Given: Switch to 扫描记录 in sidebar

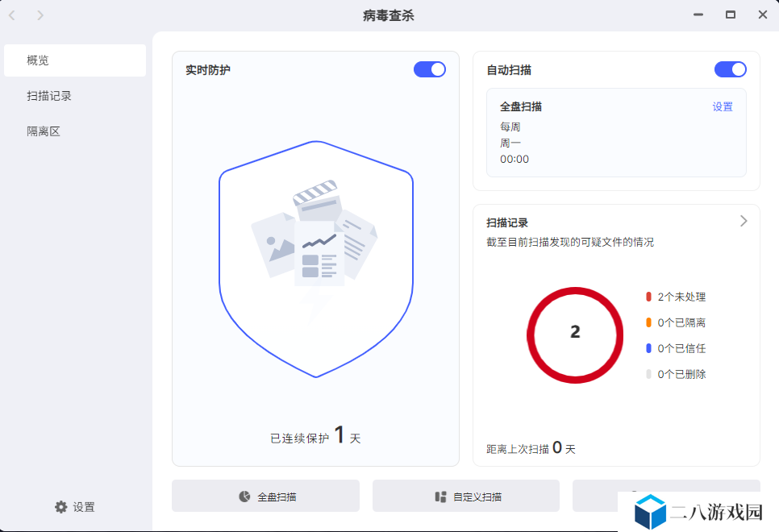Looking at the screenshot, I should (x=75, y=96).
